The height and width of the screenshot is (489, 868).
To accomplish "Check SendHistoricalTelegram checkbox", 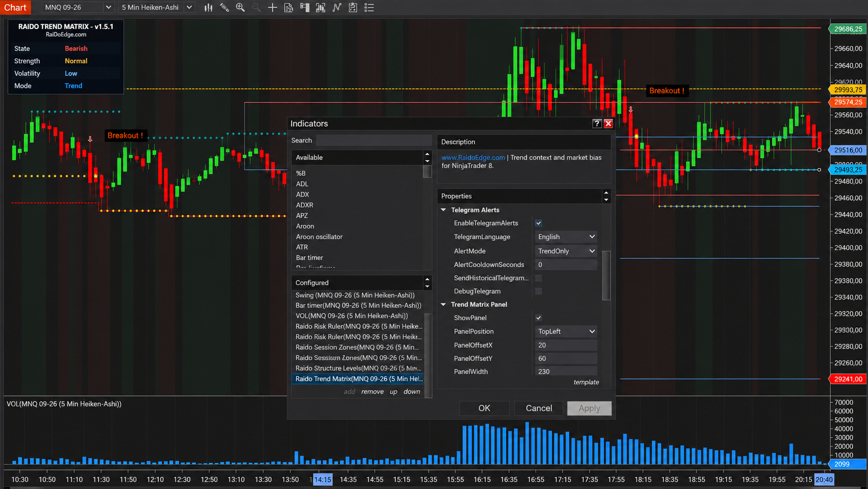I will click(x=538, y=278).
